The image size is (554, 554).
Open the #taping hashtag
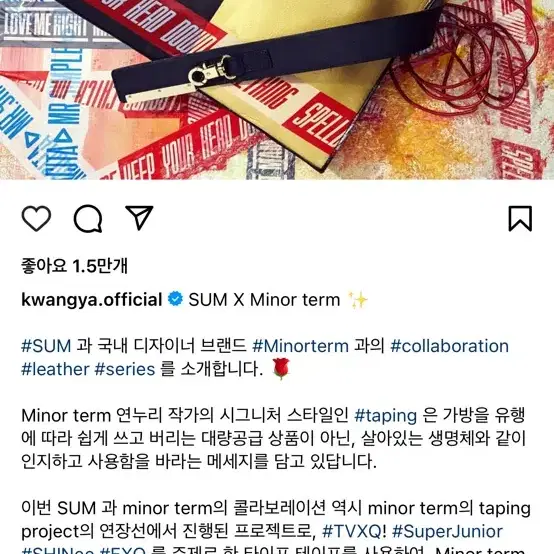(x=385, y=416)
